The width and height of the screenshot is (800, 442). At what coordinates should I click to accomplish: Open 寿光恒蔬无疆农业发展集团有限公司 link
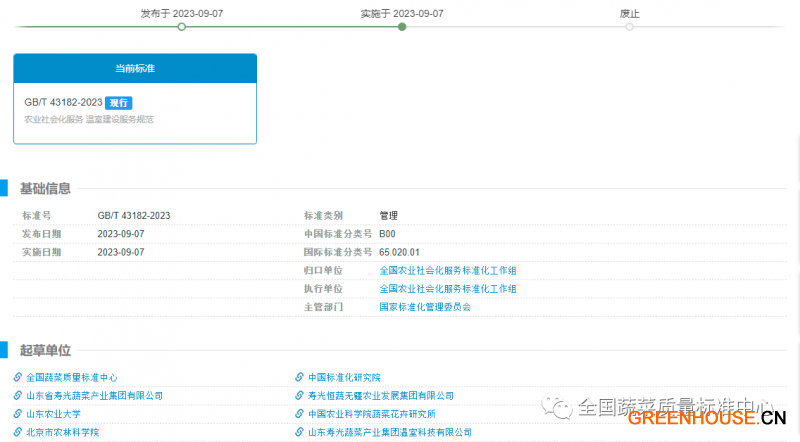point(381,396)
